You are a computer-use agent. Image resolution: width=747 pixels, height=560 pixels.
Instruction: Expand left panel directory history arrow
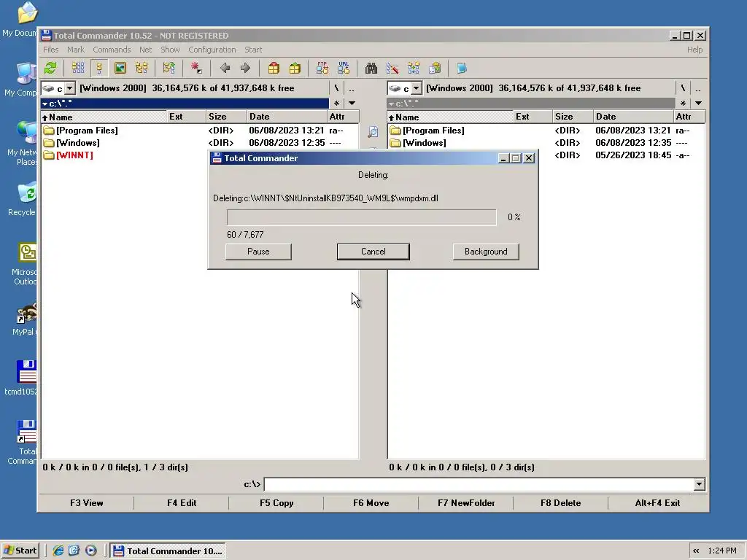click(x=352, y=104)
